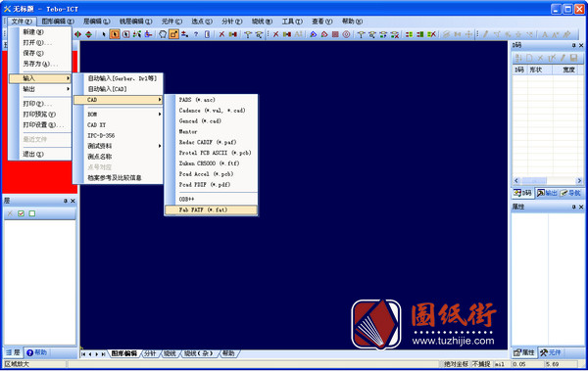This screenshot has width=588, height=371.
Task: Check all layers icon in 层 panel
Action: [21, 213]
